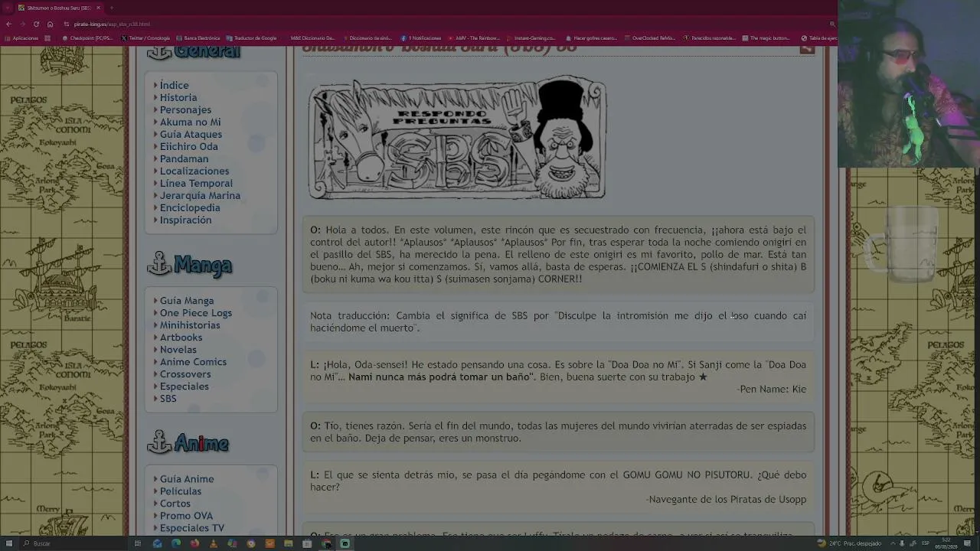The height and width of the screenshot is (551, 980).
Task: Open the browser home page icon
Action: pyautogui.click(x=50, y=24)
